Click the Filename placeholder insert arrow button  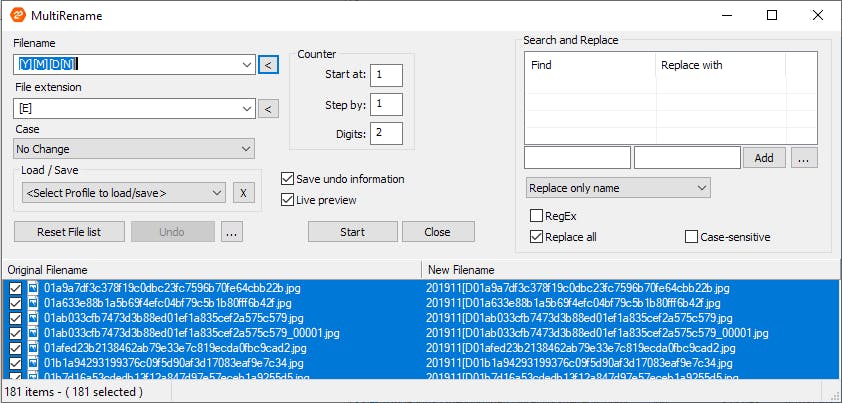pos(268,65)
